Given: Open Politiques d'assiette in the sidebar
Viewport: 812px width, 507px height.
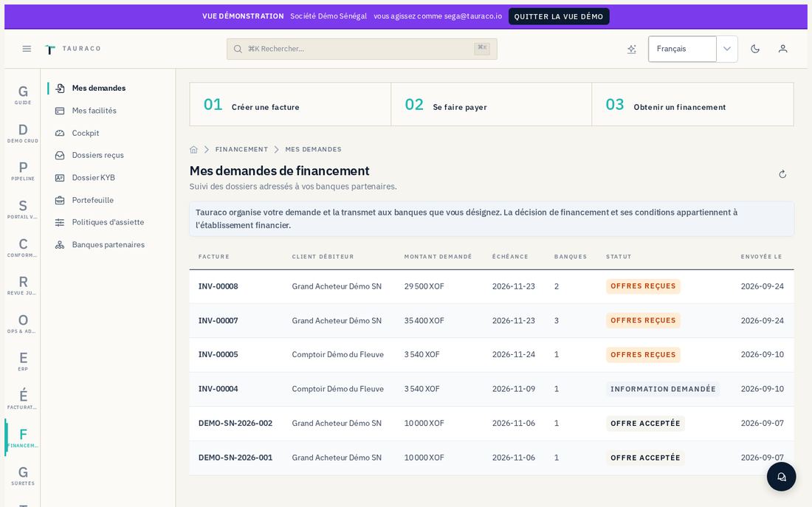Looking at the screenshot, I should coord(108,222).
